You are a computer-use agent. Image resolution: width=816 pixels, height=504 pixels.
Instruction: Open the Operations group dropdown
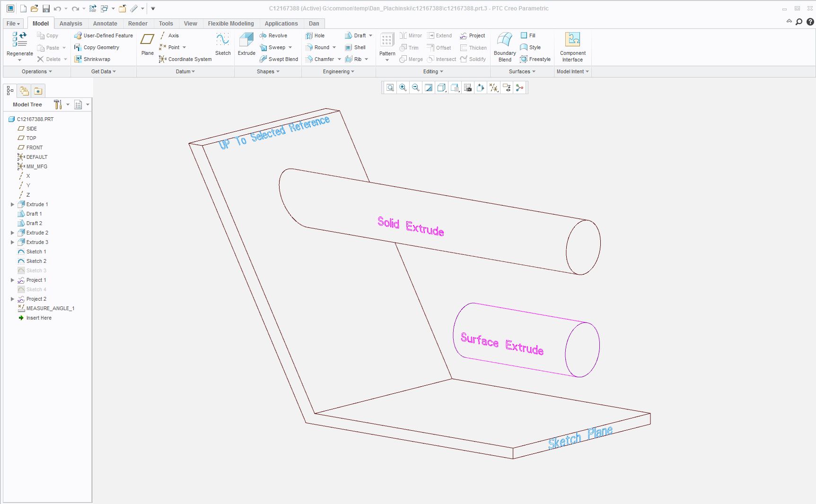(x=36, y=71)
